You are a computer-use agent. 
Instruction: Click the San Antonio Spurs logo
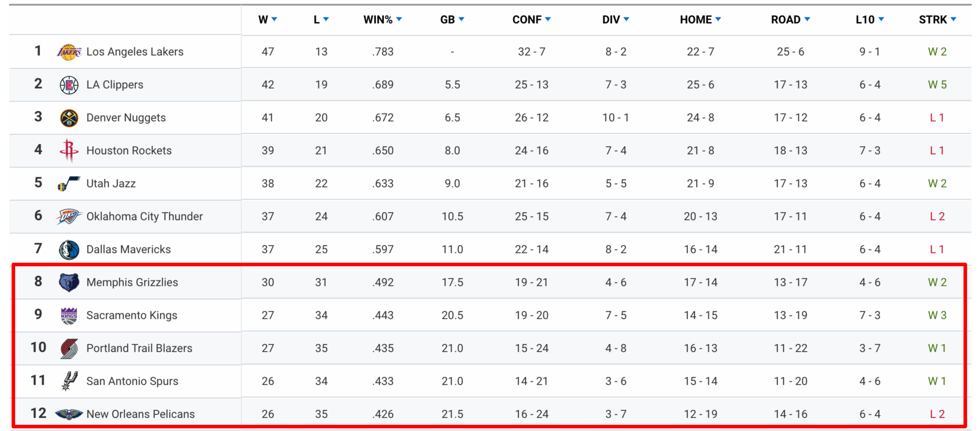[x=69, y=381]
